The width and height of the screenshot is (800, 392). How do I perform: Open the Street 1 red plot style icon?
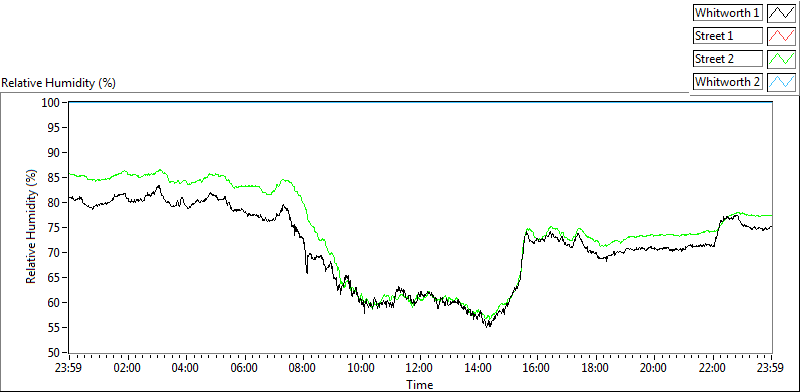coord(781,36)
